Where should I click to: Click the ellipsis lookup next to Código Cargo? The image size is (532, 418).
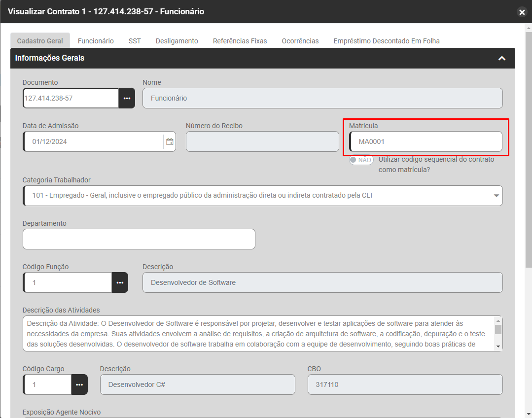(79, 384)
